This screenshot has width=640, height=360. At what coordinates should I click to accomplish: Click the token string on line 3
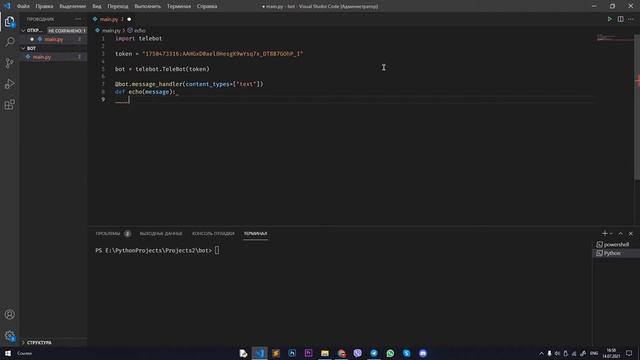[222, 53]
